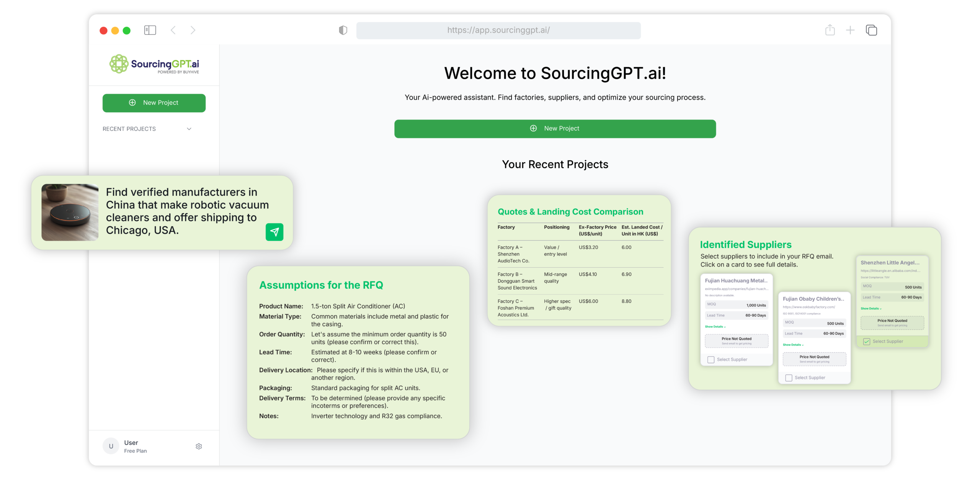The height and width of the screenshot is (481, 980).
Task: Click the privacy shield icon
Action: 343,30
